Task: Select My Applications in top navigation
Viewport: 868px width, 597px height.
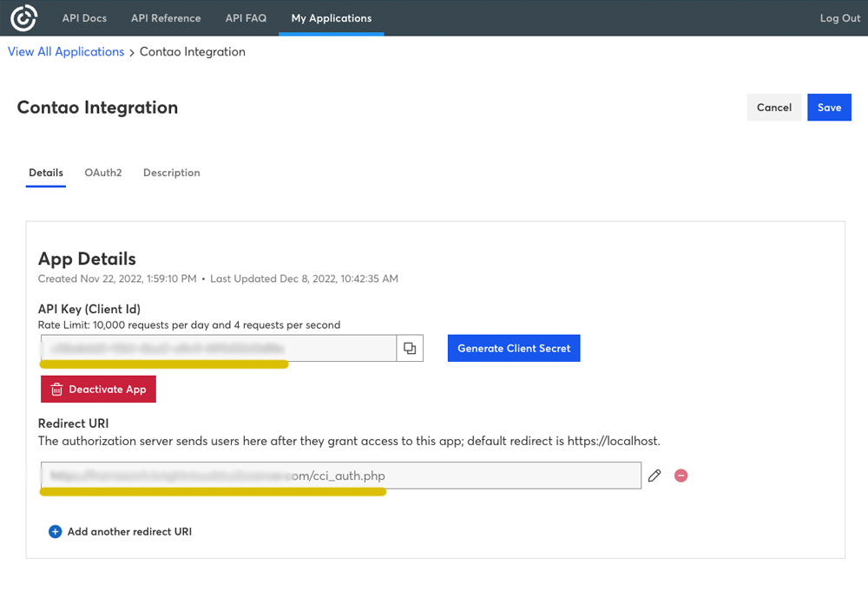Action: (332, 18)
